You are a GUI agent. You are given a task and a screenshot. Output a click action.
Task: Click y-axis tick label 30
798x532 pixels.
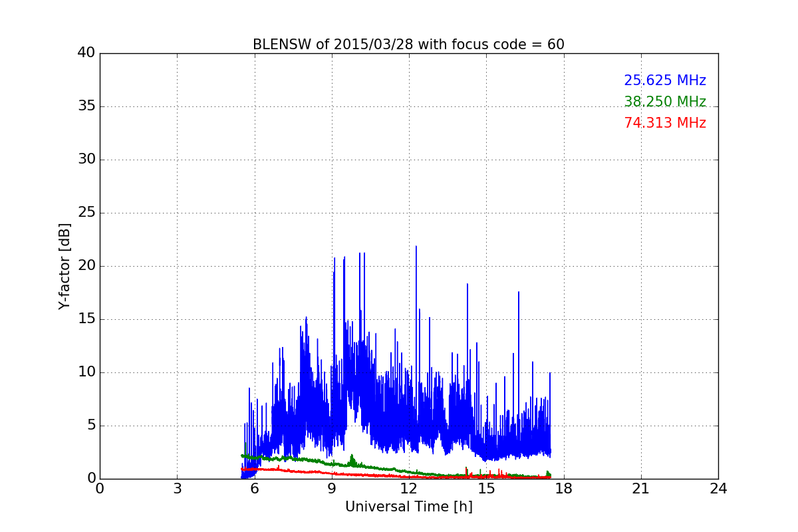86,160
